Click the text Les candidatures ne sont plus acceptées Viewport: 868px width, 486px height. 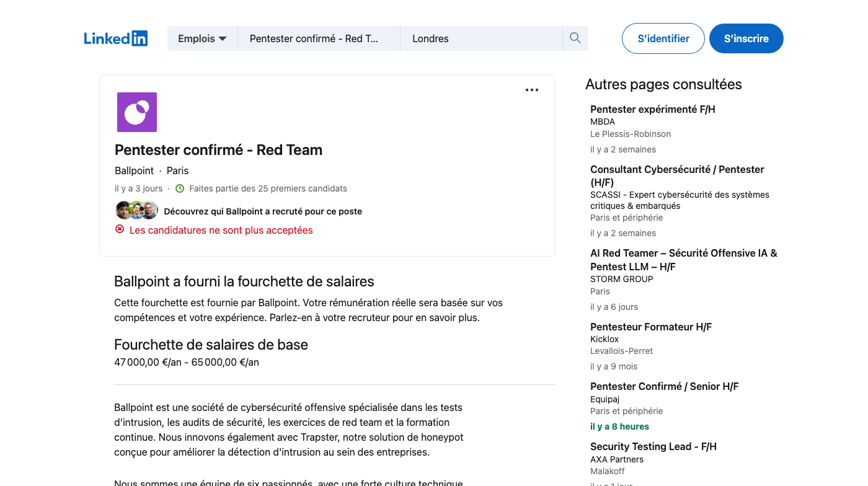coord(221,230)
